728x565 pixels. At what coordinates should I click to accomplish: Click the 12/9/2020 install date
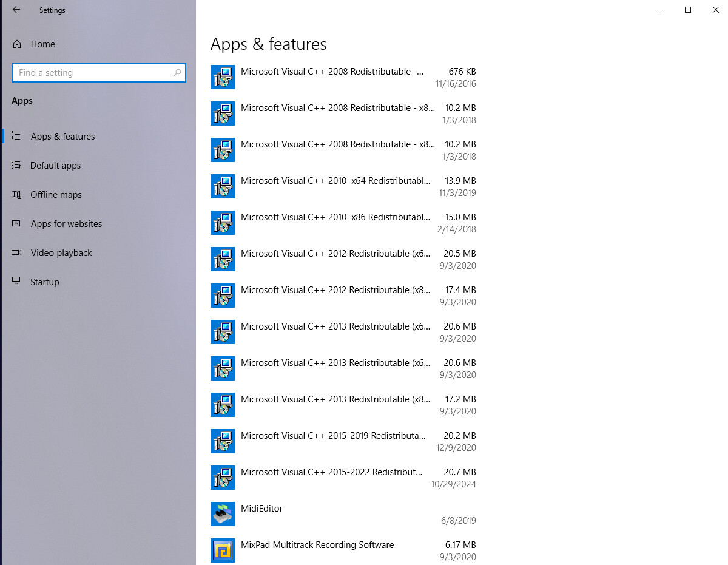tap(457, 448)
